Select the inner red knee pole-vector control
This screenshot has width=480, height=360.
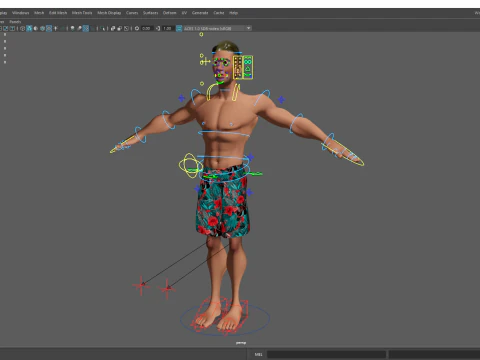coord(167,288)
